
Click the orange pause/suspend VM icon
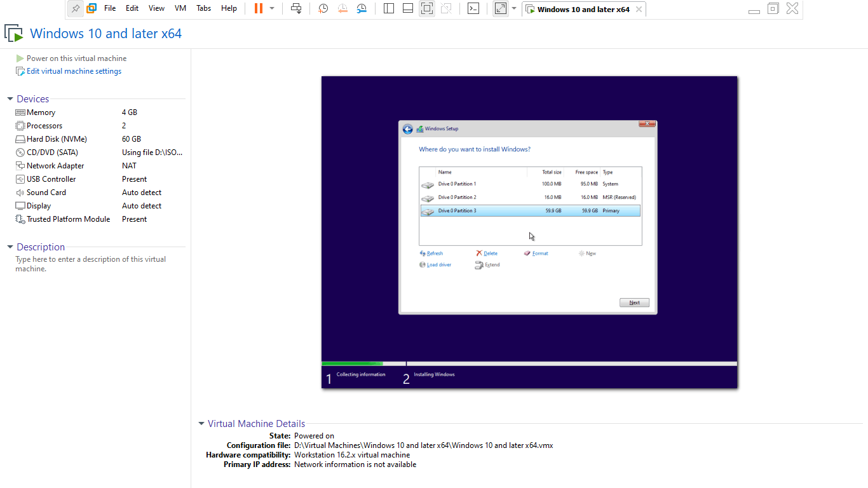pyautogui.click(x=258, y=9)
